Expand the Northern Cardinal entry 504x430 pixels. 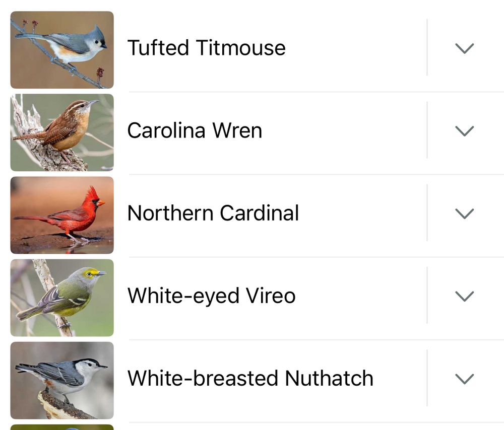(464, 213)
